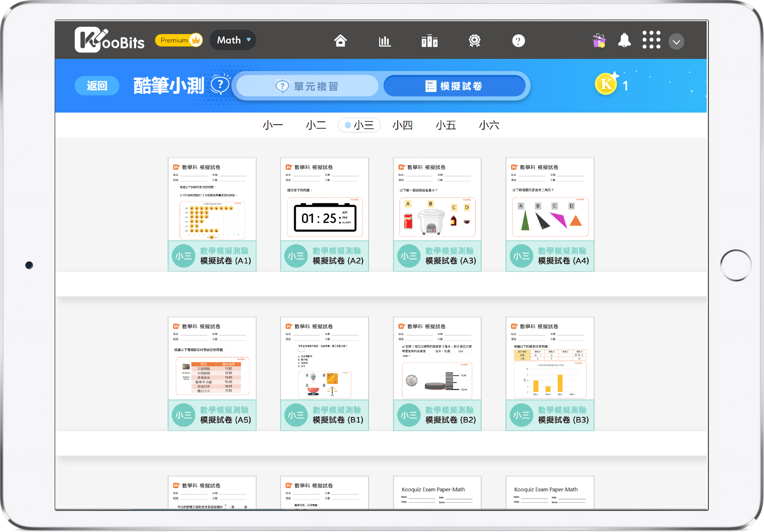Viewport: 764px width, 532px height.
Task: Open 模擬試卷 (A5) timetable paper thumbnail
Action: (x=212, y=359)
